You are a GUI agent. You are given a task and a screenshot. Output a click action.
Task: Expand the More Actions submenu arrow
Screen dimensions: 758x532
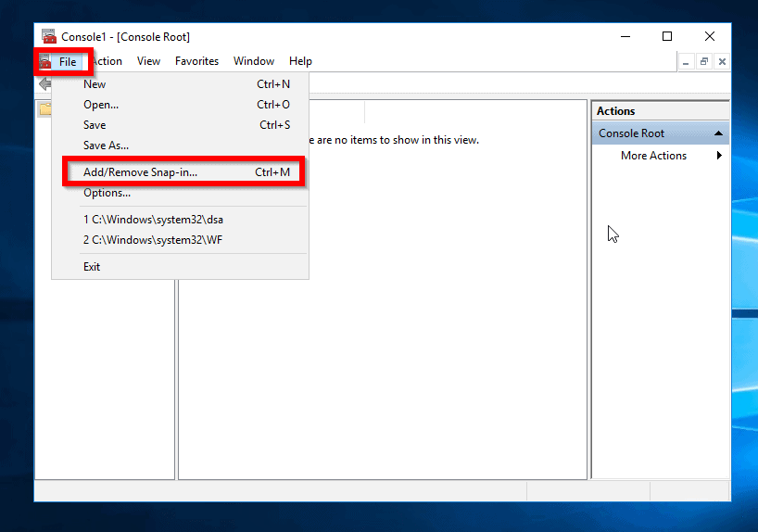[719, 156]
